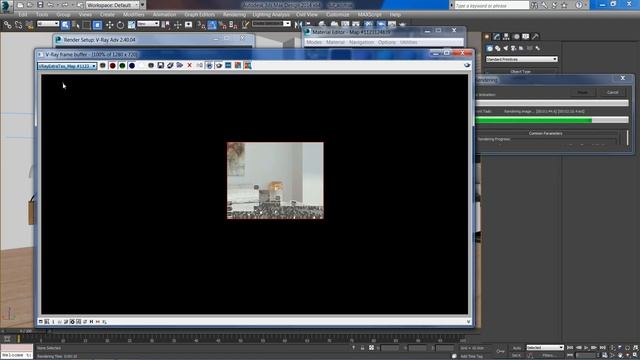Toggle monochrome mode in frame buffer

[151, 66]
